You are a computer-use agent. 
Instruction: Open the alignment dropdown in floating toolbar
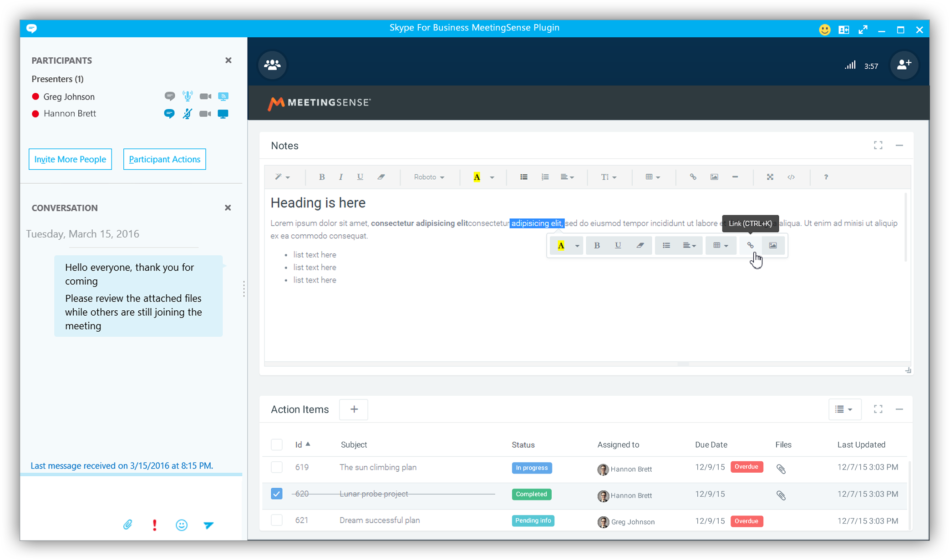point(689,246)
